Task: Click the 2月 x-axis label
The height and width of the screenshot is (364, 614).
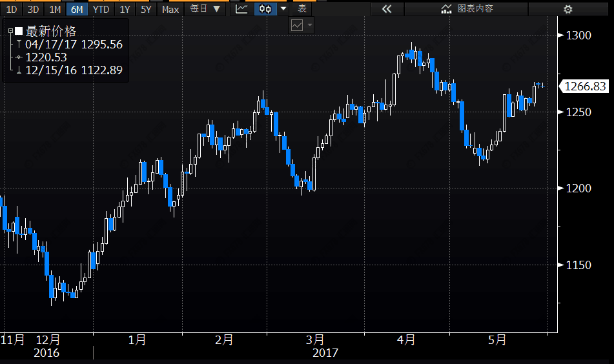Action: (x=225, y=339)
